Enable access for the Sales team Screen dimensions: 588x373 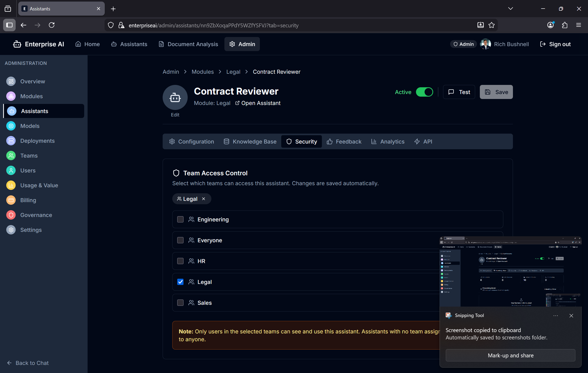click(x=180, y=303)
